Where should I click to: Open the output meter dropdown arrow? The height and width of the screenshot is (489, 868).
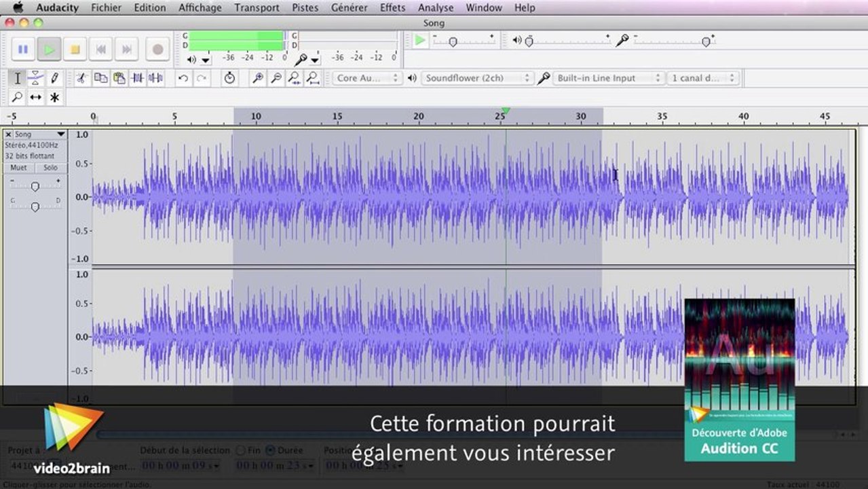[x=206, y=60]
